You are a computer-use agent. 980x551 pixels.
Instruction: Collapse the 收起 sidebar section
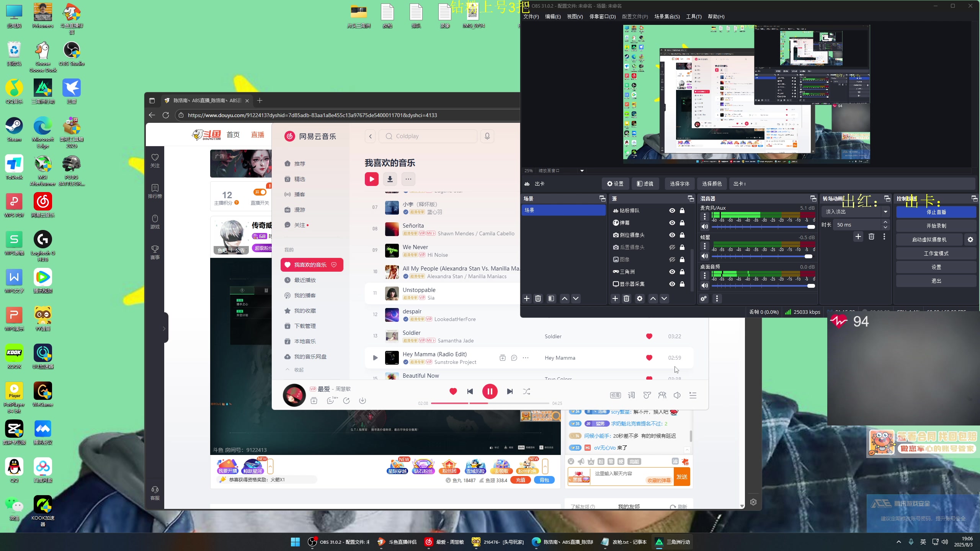(x=294, y=370)
